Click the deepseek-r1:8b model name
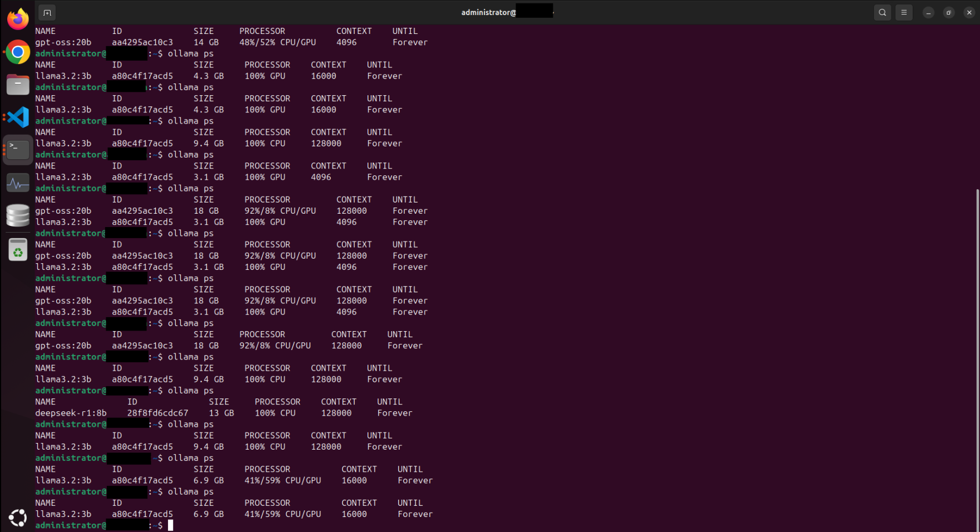The height and width of the screenshot is (532, 980). click(x=71, y=413)
